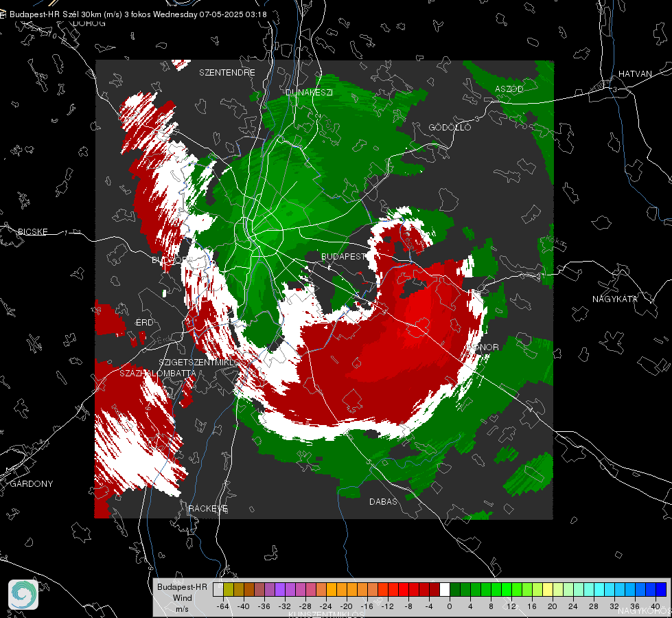Click the 28 legend scale value
The width and height of the screenshot is (672, 618).
coord(594,606)
